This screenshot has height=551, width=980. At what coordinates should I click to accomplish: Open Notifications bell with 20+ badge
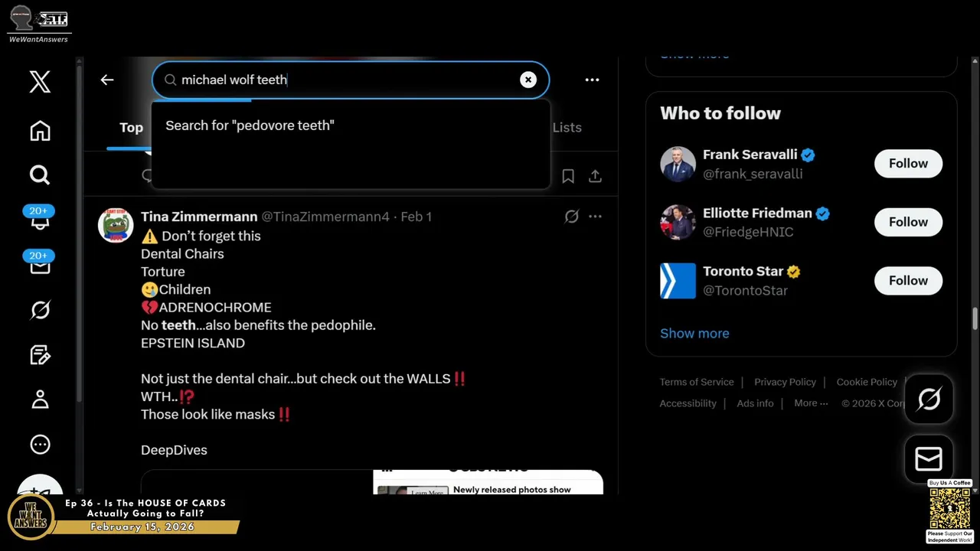click(40, 220)
